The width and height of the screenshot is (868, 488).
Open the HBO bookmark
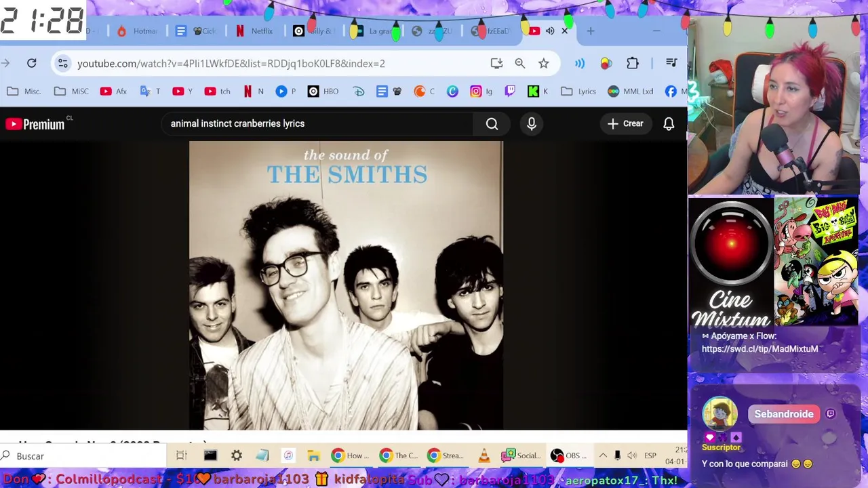point(323,91)
